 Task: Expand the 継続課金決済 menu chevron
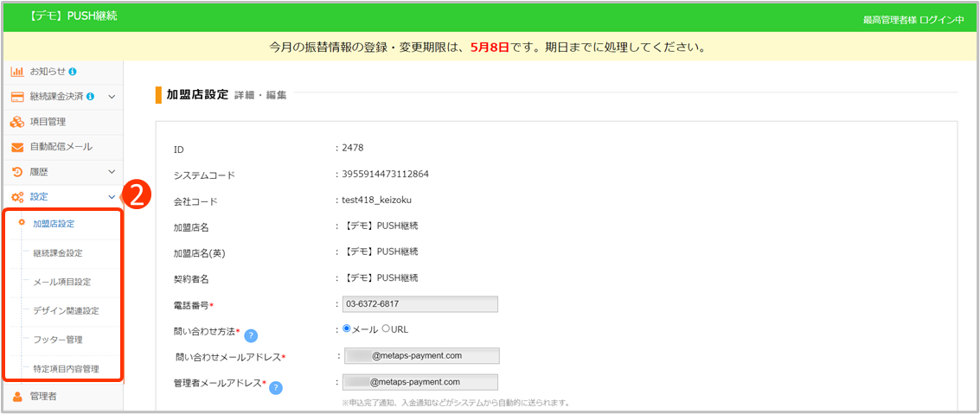[112, 96]
